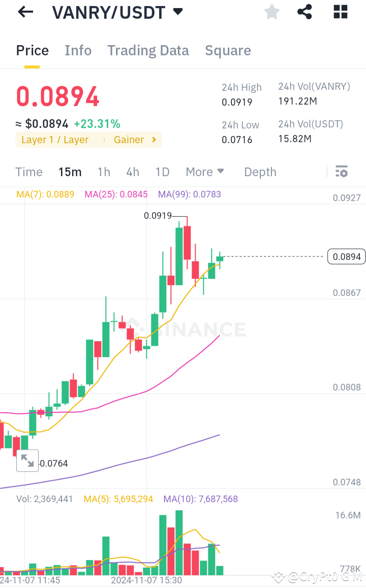Click the watermark diamond icon near bottom right

click(278, 577)
